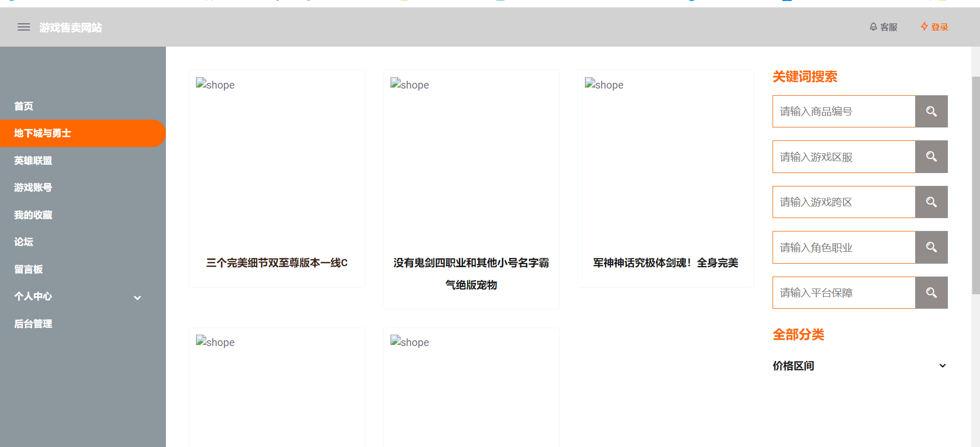Expand 个人中心 submenu chevron
The width and height of the screenshot is (980, 447).
[x=137, y=297]
